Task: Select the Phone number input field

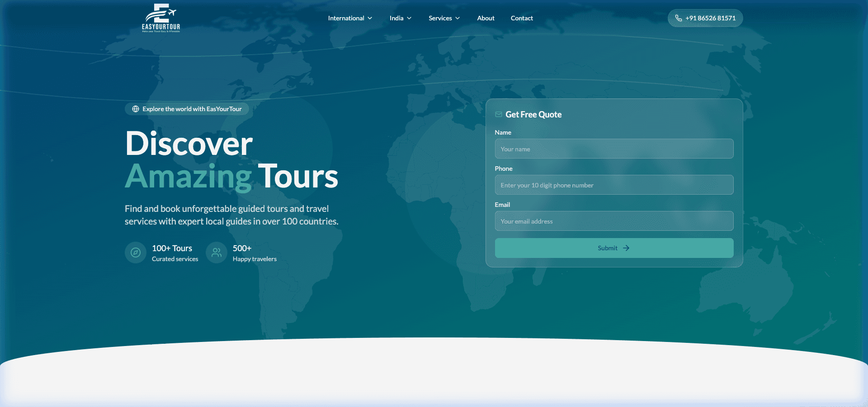Action: click(614, 185)
